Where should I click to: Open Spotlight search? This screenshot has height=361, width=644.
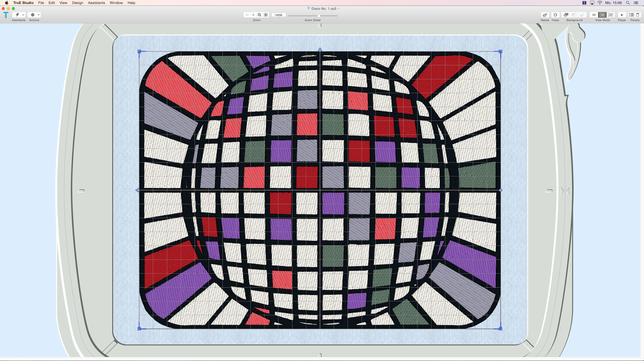point(628,3)
